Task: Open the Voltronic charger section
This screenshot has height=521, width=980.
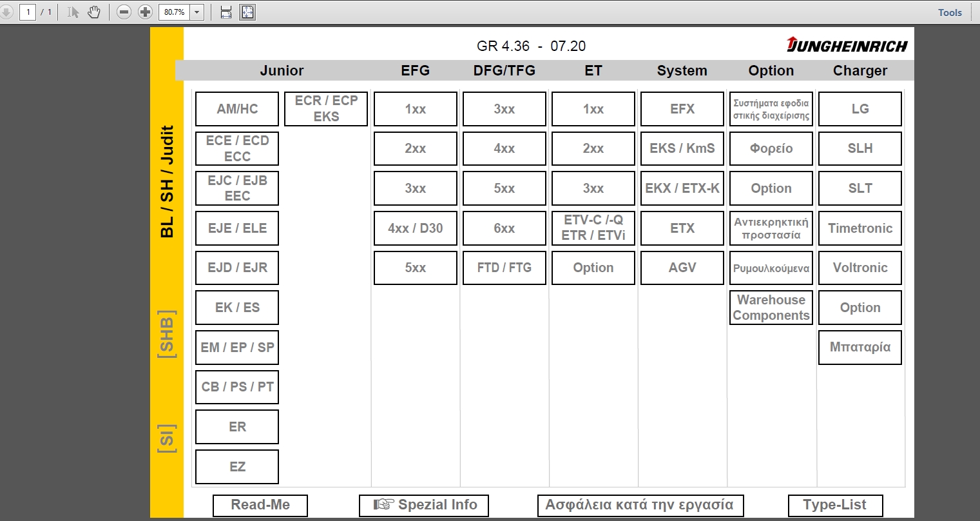Action: coord(860,268)
